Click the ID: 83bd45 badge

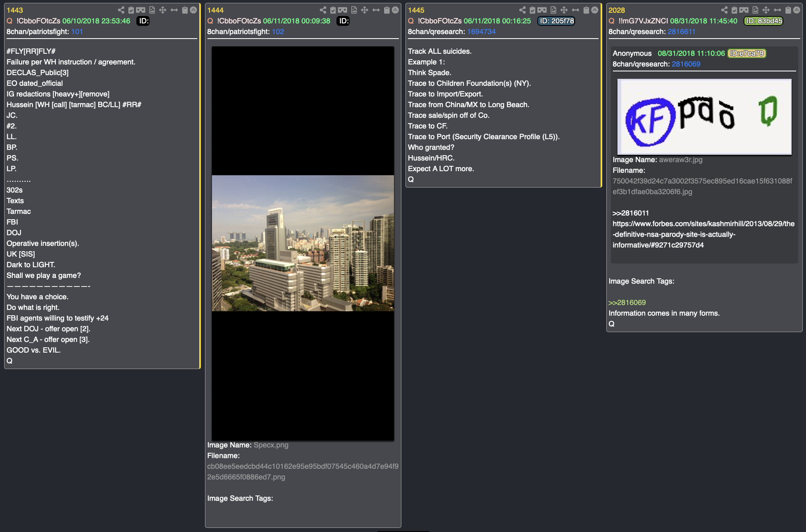[x=764, y=21]
